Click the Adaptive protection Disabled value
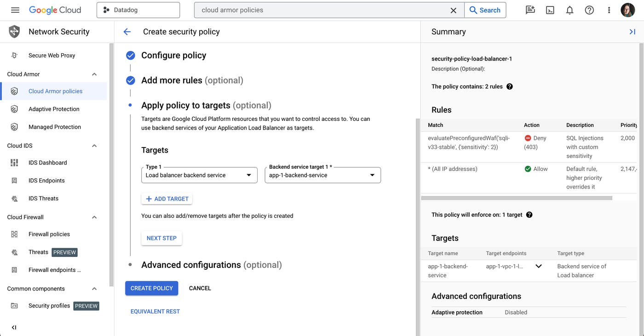The height and width of the screenshot is (336, 644). (516, 312)
